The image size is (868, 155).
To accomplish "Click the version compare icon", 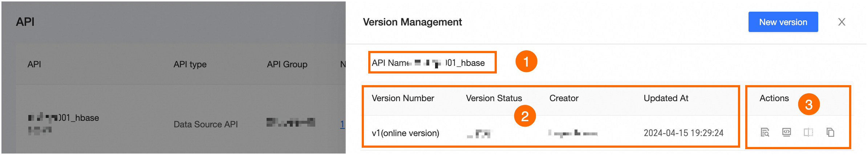I will 808,132.
